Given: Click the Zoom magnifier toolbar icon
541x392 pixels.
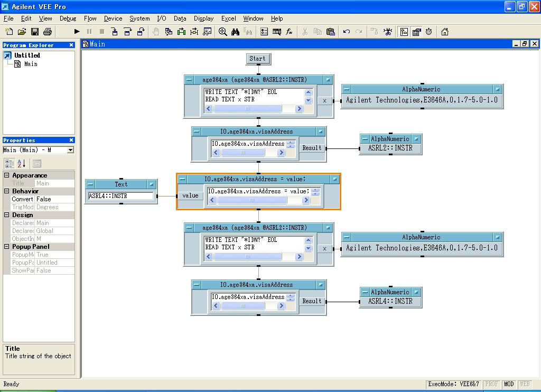Looking at the screenshot, I should coord(223,32).
